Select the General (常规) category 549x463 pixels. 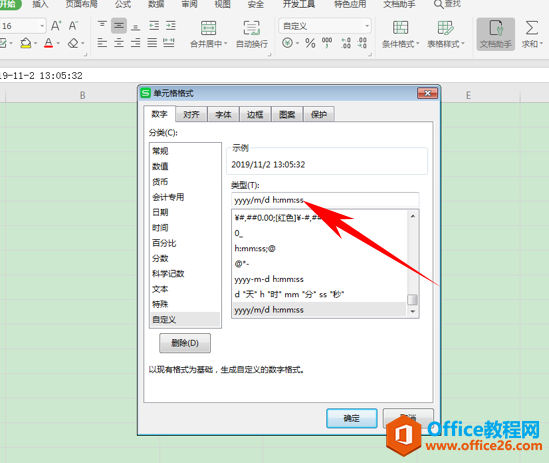[185, 151]
